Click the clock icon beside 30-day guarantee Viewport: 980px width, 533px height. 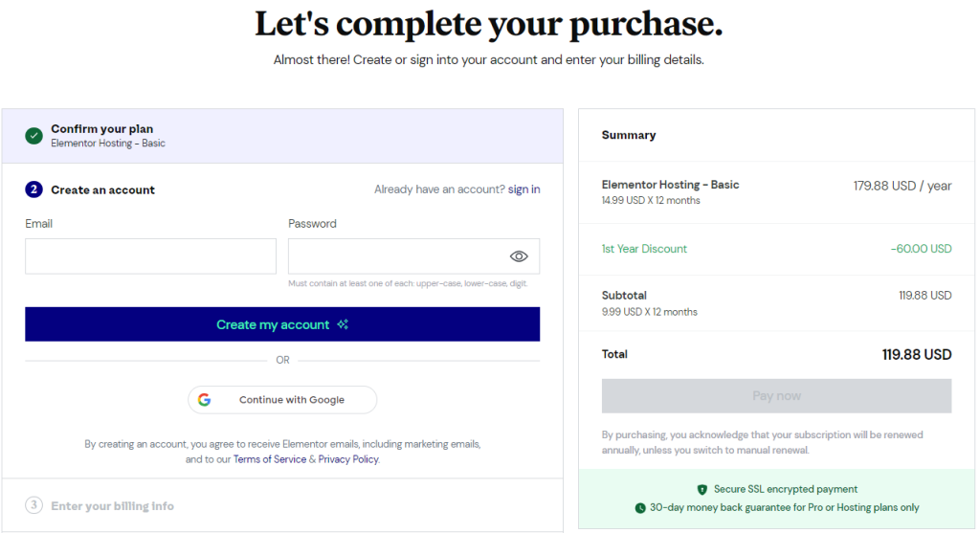pyautogui.click(x=640, y=508)
